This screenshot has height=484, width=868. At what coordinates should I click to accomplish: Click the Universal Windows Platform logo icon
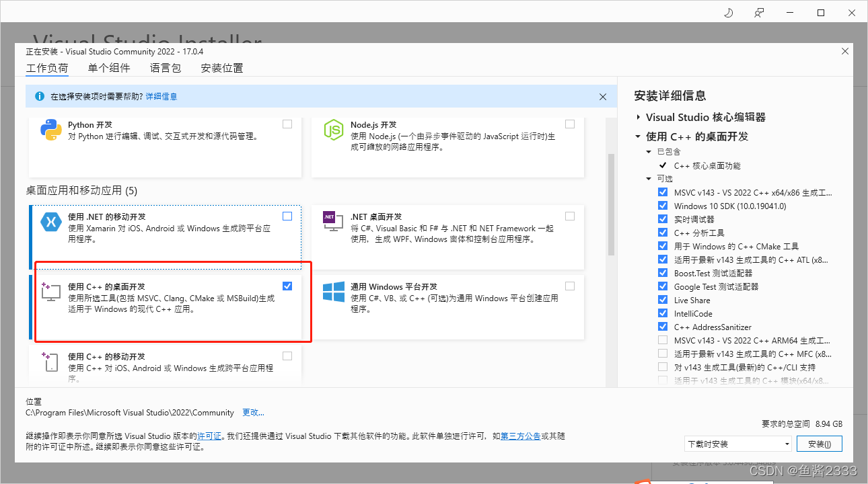[x=334, y=292]
